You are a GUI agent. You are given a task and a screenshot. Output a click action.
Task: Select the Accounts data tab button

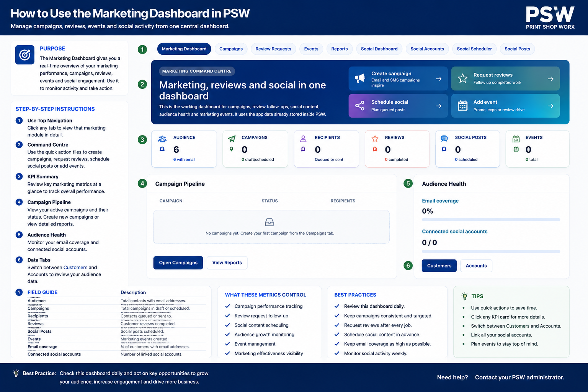(476, 266)
